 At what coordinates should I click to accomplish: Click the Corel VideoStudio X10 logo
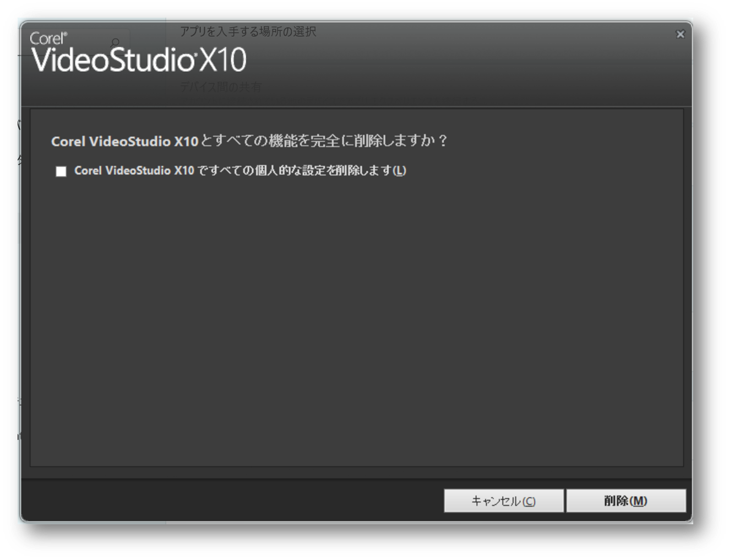138,53
